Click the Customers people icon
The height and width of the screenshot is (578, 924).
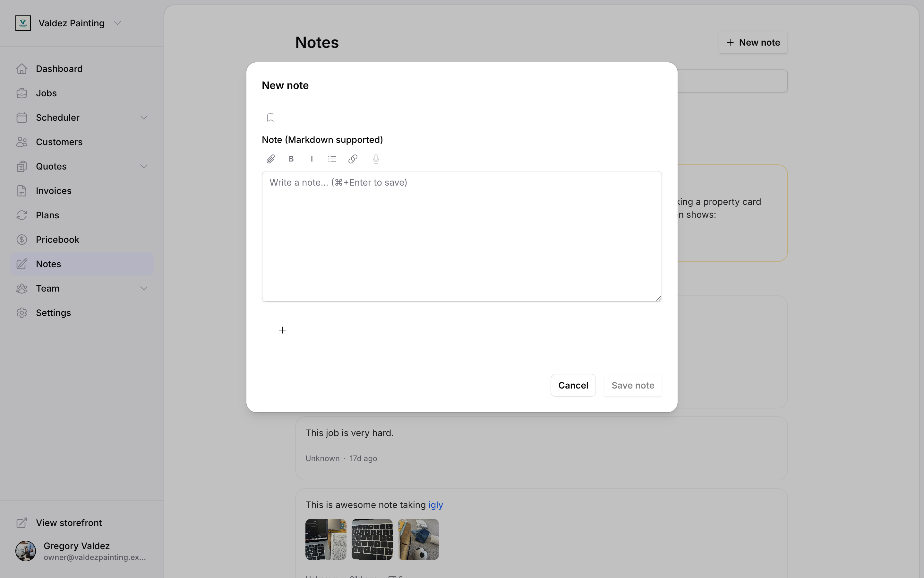22,142
